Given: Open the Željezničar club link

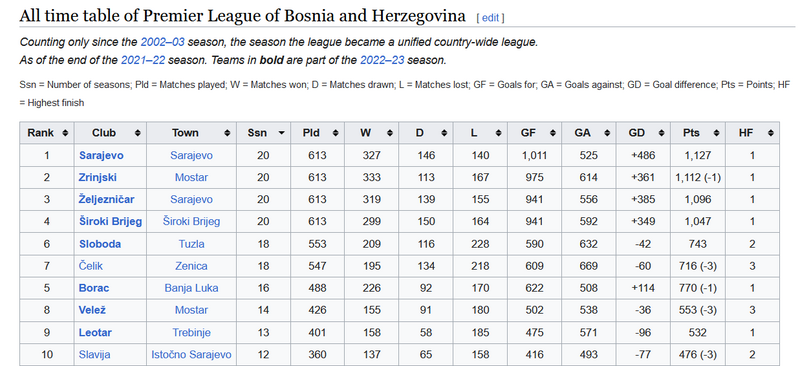Looking at the screenshot, I should (x=107, y=200).
